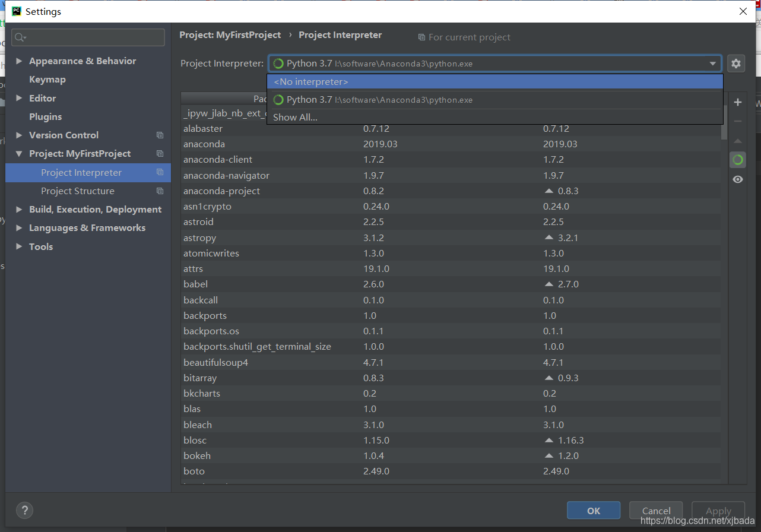
Task: Click project-level icon beside Version Control
Action: pos(160,135)
